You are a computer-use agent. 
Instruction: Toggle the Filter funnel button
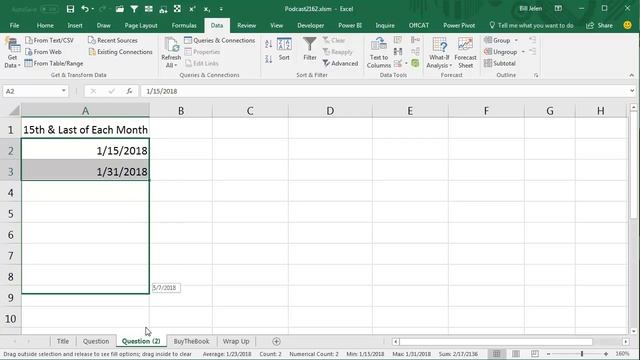click(310, 49)
